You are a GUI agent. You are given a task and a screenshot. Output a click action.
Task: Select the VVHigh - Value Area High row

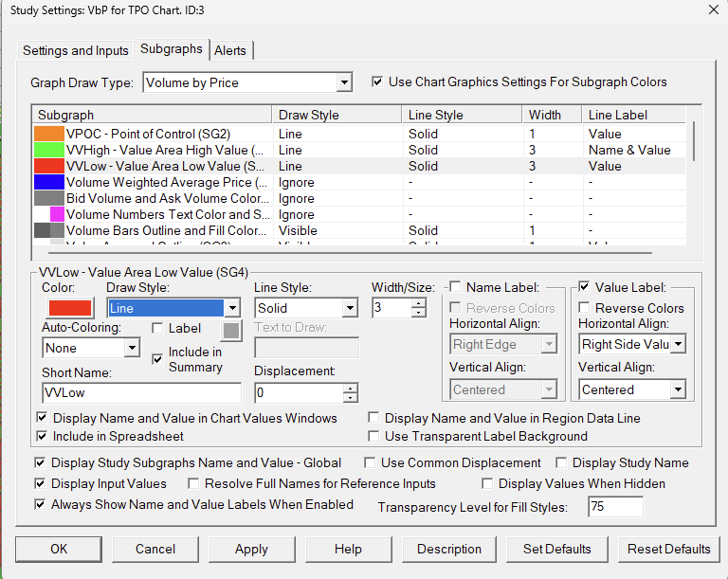coord(359,150)
